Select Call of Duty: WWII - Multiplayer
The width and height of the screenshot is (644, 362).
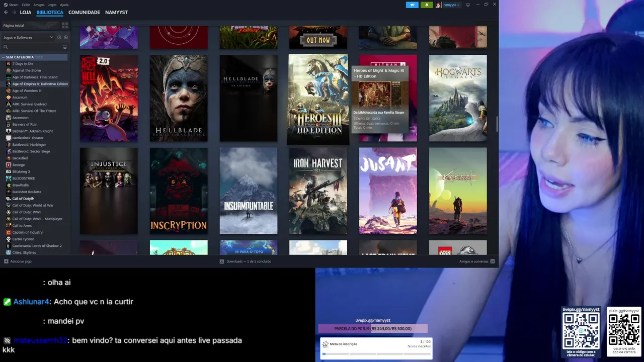click(37, 219)
